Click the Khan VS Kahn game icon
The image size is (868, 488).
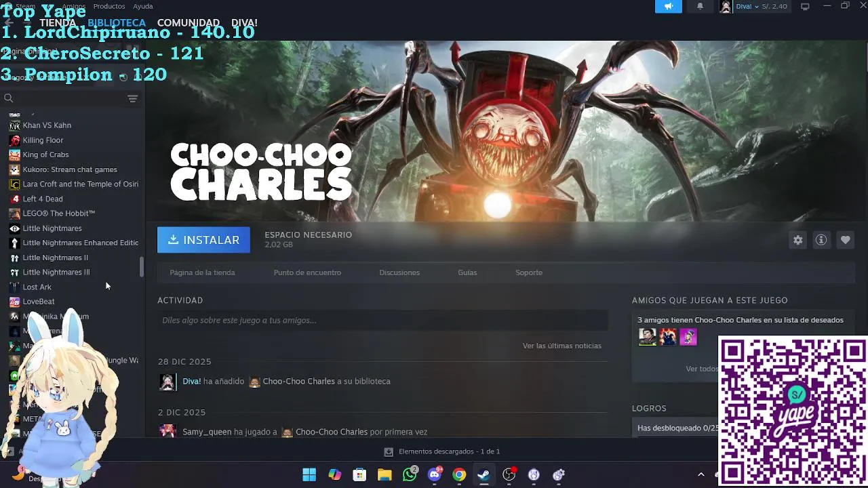[x=14, y=125]
